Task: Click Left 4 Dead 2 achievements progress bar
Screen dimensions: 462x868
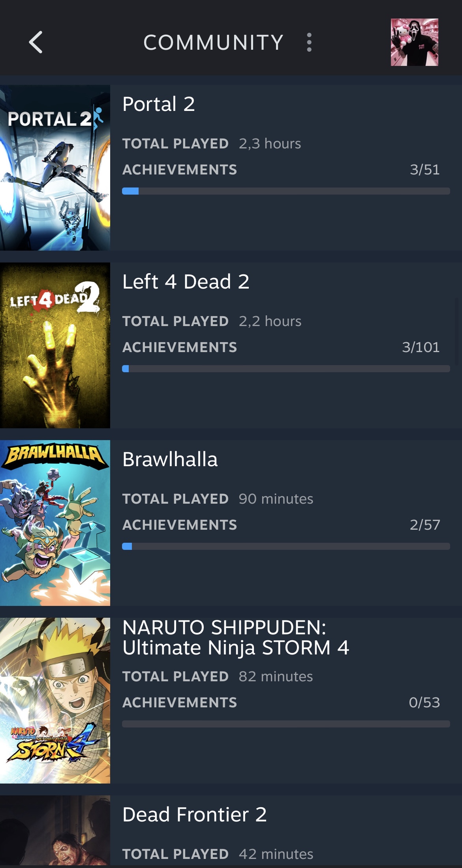Action: tap(286, 369)
